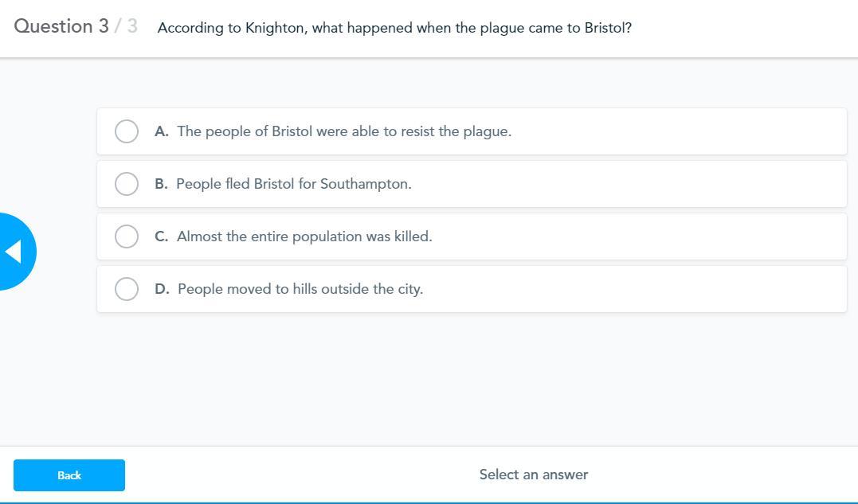
Task: Click the 'Select an answer' prompt
Action: pyautogui.click(x=534, y=475)
